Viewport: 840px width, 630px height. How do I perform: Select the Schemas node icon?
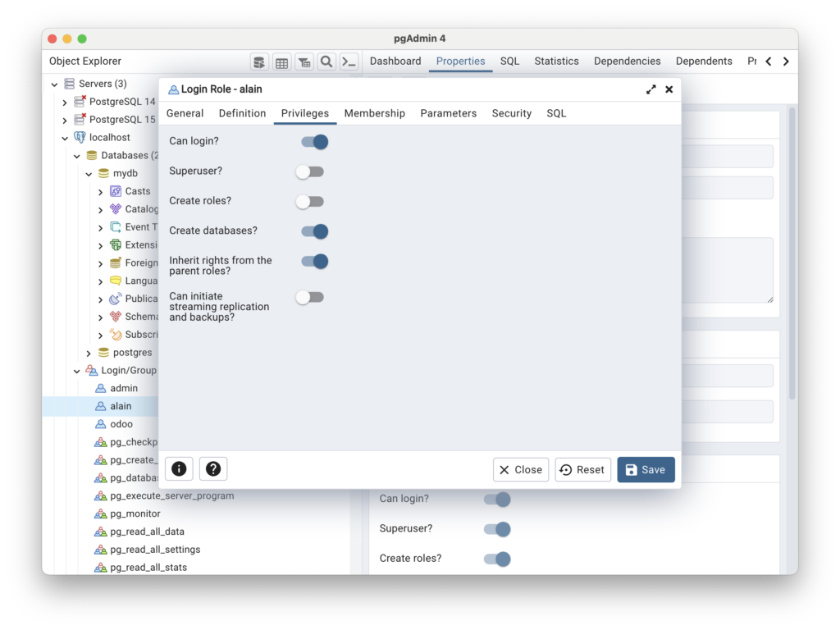[x=115, y=317]
